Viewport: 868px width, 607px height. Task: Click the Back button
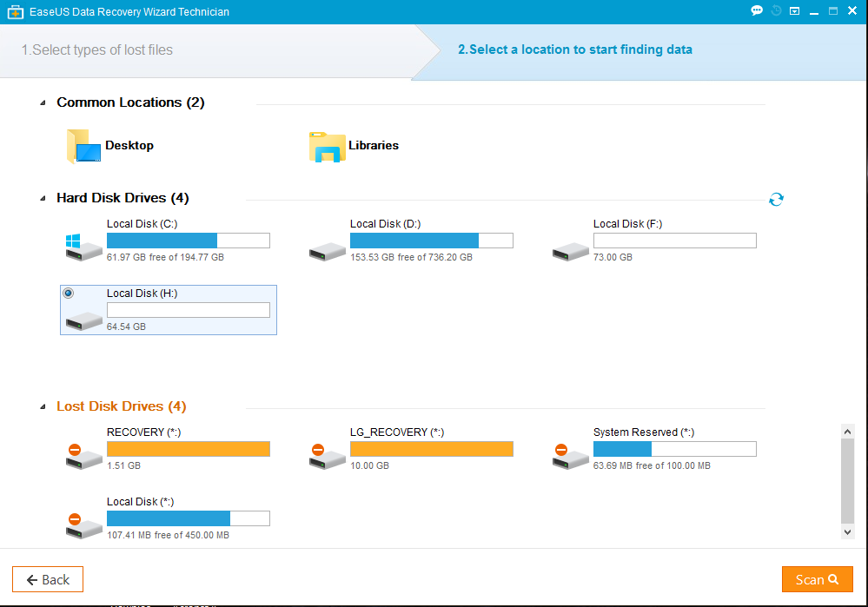click(48, 579)
